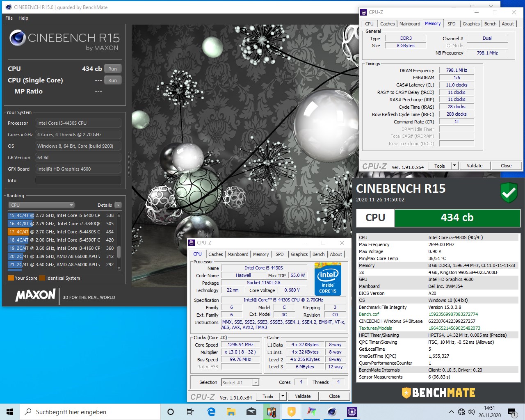Open Memory tab in lower CPU-Z window
Screen dimensions: 525x420
pos(261,254)
